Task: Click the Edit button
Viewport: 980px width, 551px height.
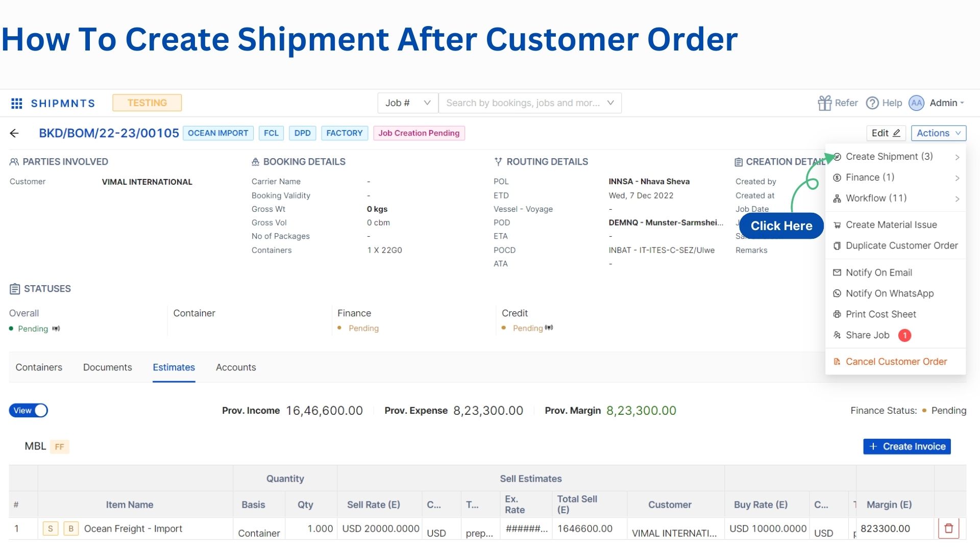Action: tap(886, 133)
